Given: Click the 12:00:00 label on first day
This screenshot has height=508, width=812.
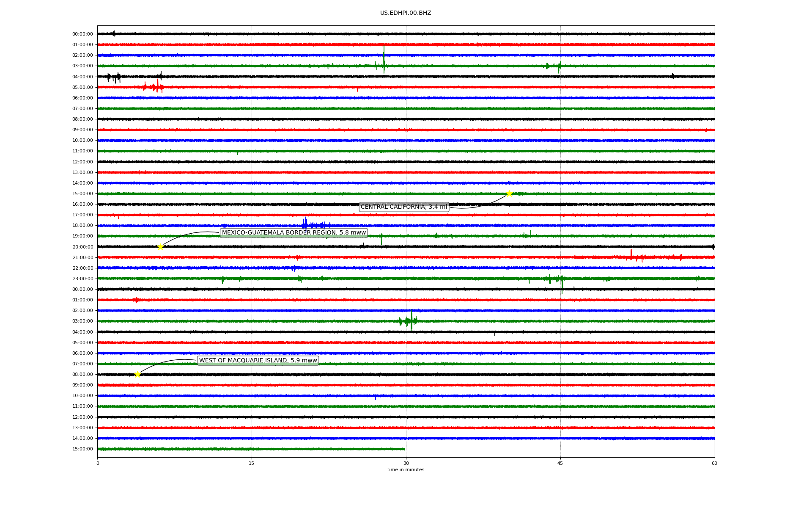Looking at the screenshot, I should (82, 162).
